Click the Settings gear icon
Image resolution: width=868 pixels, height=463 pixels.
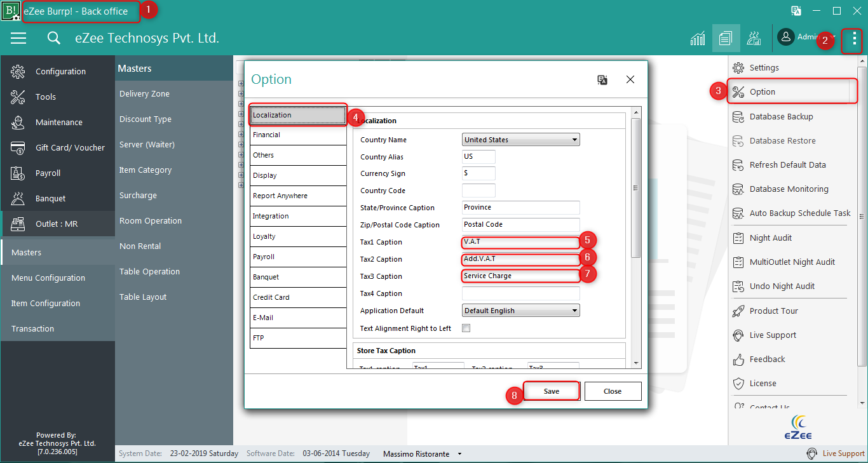(x=738, y=68)
